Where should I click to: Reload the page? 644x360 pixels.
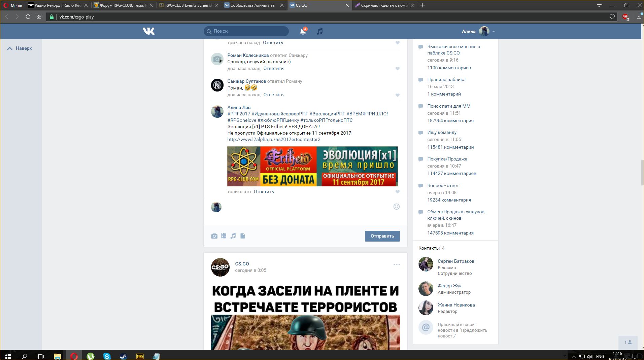tap(28, 17)
